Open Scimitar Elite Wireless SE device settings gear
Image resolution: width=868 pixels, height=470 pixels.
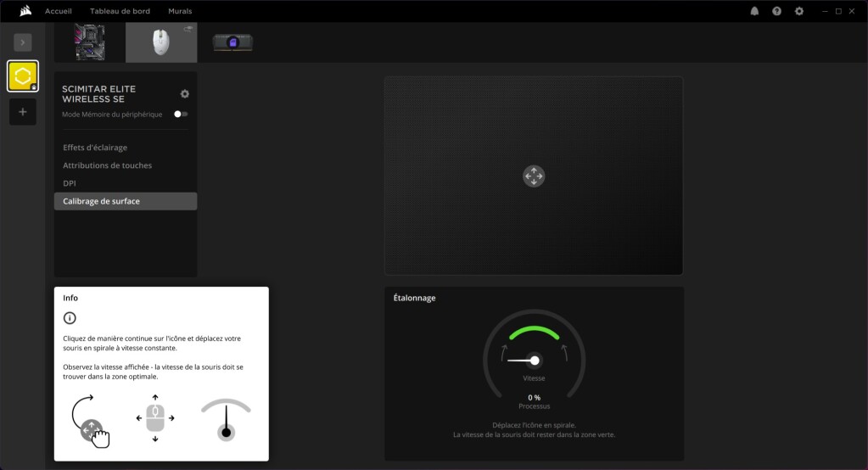pos(185,94)
